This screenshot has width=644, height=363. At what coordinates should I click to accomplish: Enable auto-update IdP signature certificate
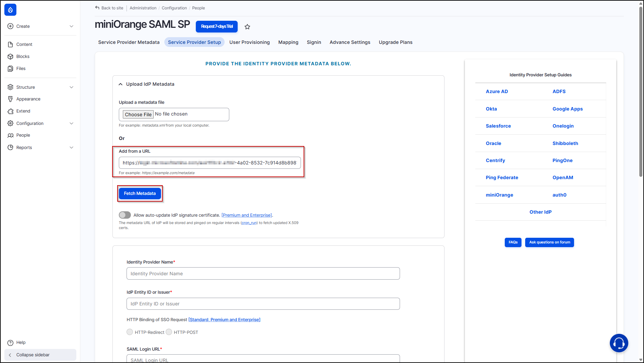pos(125,215)
